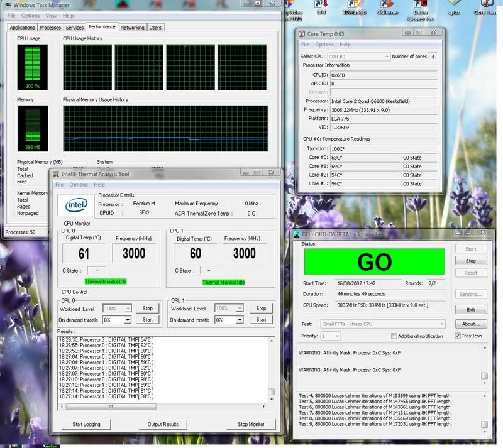
Task: Click the green GO status indicator
Action: click(x=374, y=261)
